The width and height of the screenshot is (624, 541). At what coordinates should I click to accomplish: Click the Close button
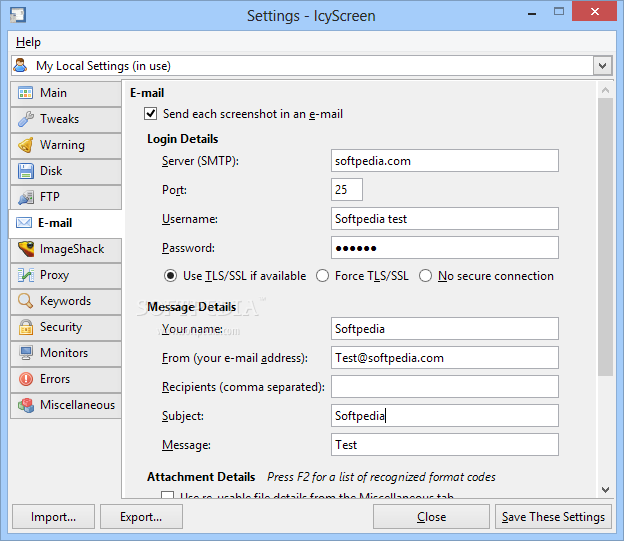pos(431,517)
